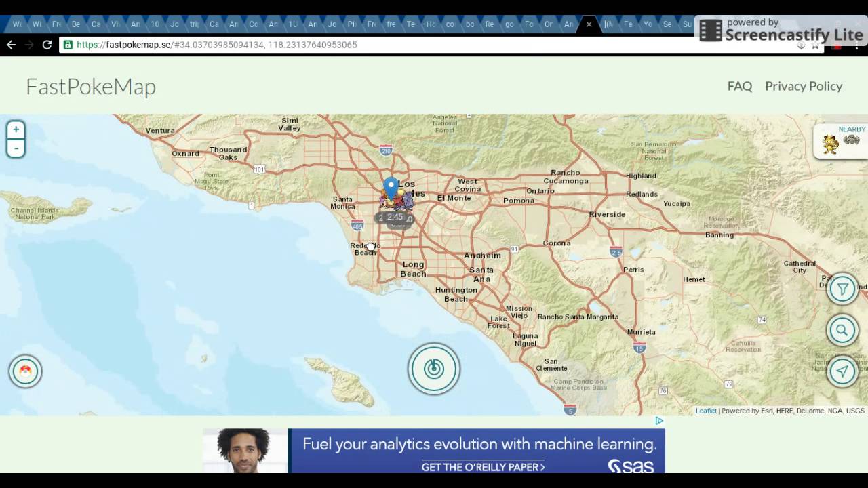Click the Pokéball button at bottom left

tap(25, 371)
